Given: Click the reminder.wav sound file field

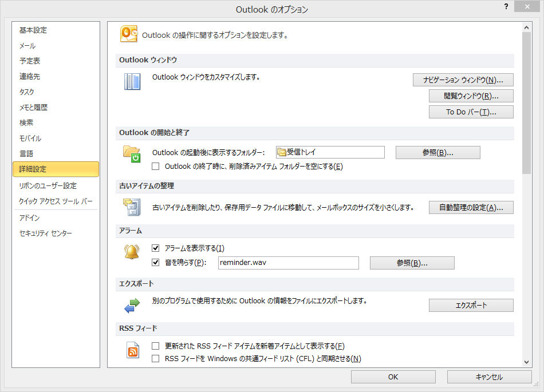Looking at the screenshot, I should [288, 263].
